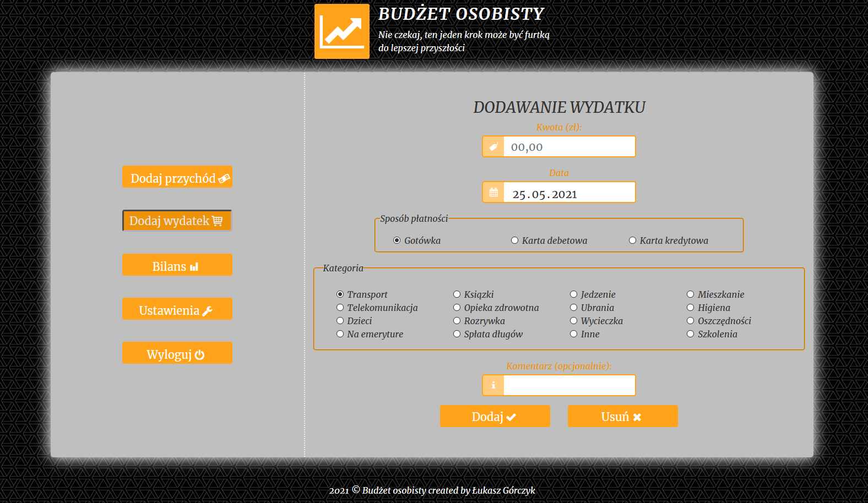Pick the Oszczędności category option
This screenshot has height=503, width=868.
click(691, 321)
